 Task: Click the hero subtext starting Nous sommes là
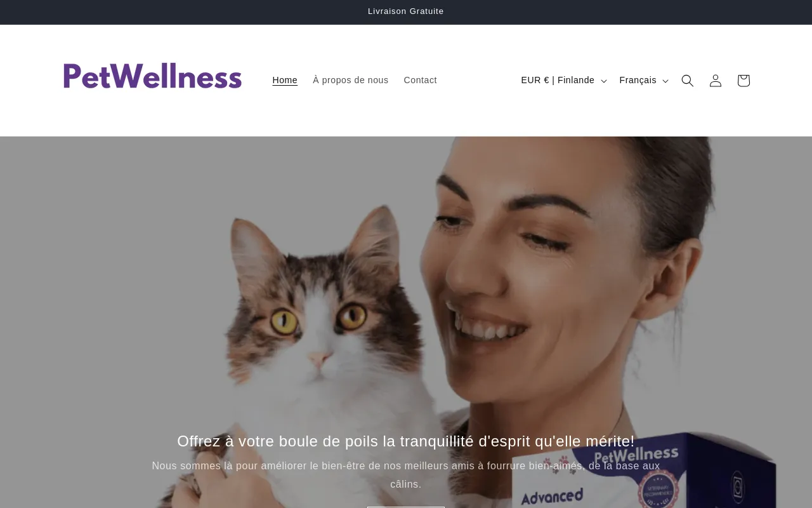pos(406,475)
